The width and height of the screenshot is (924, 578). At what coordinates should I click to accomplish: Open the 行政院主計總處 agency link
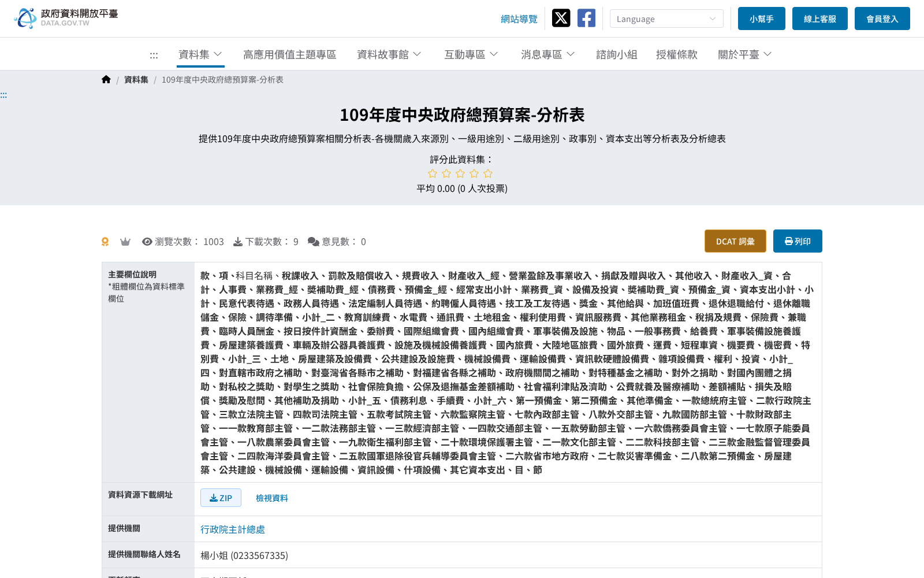233,529
